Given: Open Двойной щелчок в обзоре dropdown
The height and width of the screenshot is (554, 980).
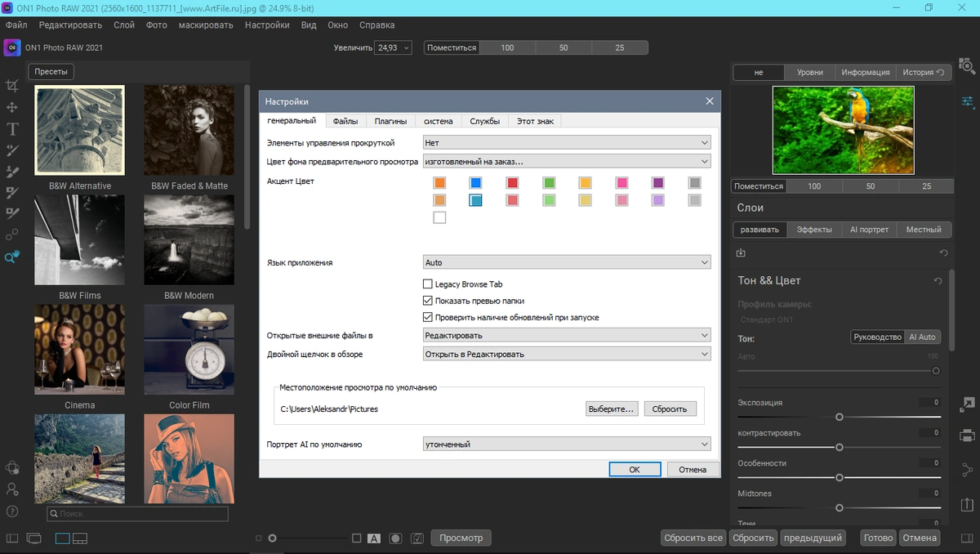Looking at the screenshot, I should [x=567, y=354].
